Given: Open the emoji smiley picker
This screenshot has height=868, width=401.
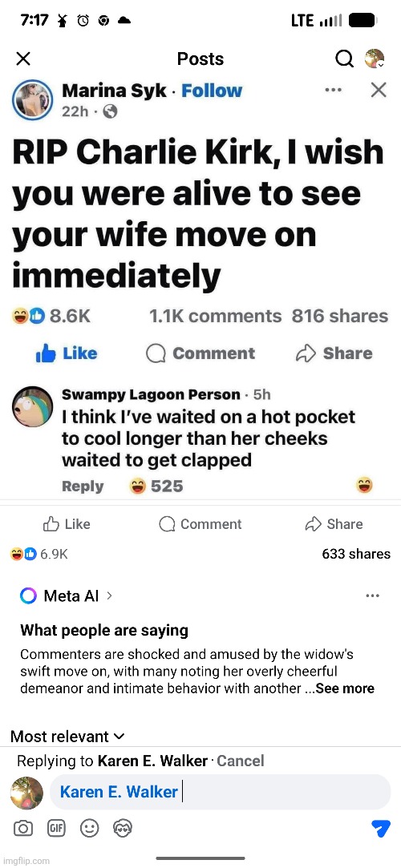Looking at the screenshot, I should (x=89, y=828).
